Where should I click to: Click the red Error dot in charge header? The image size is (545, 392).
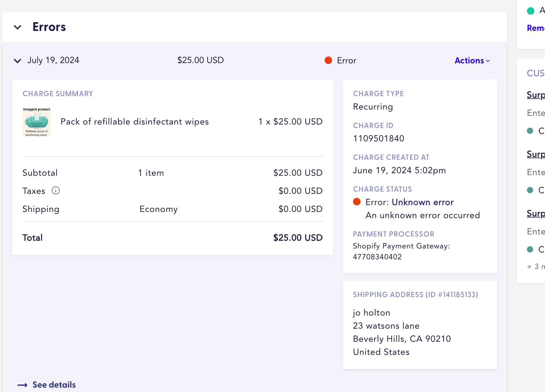click(328, 60)
